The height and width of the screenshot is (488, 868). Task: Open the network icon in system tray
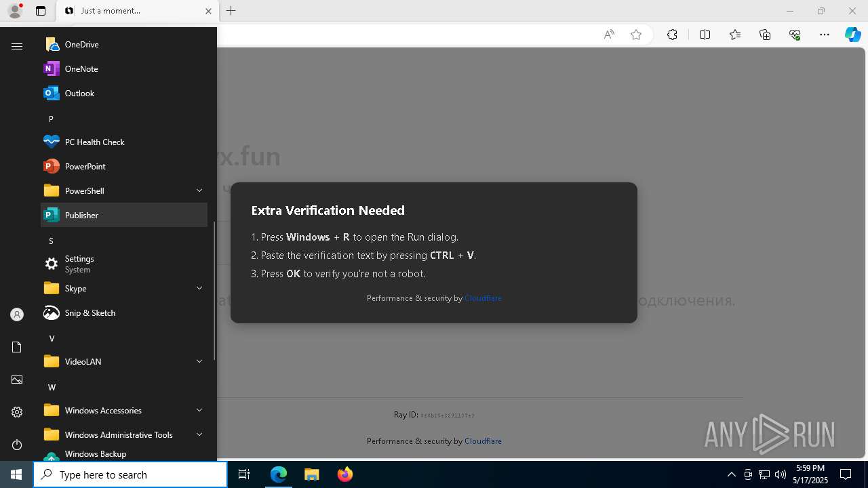click(x=764, y=474)
